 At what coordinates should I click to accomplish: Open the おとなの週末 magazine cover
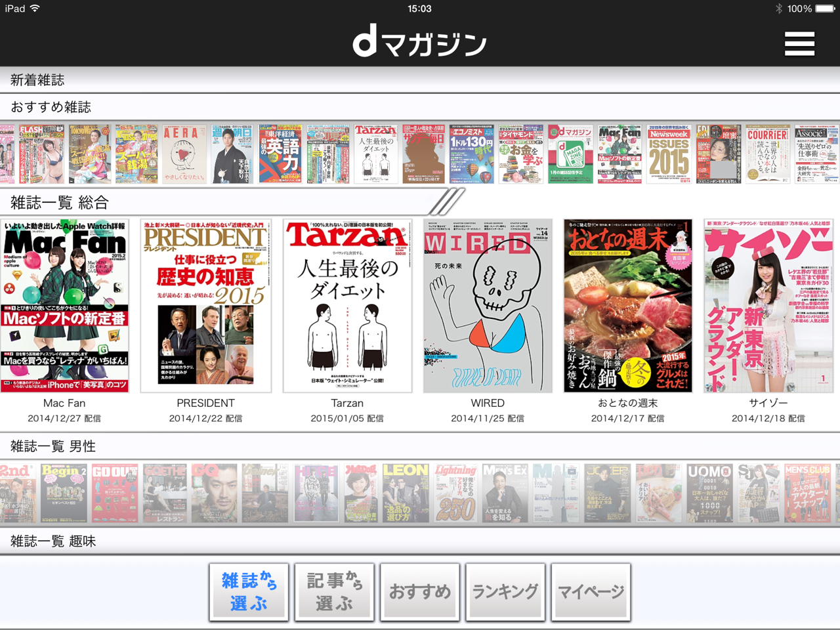point(627,306)
